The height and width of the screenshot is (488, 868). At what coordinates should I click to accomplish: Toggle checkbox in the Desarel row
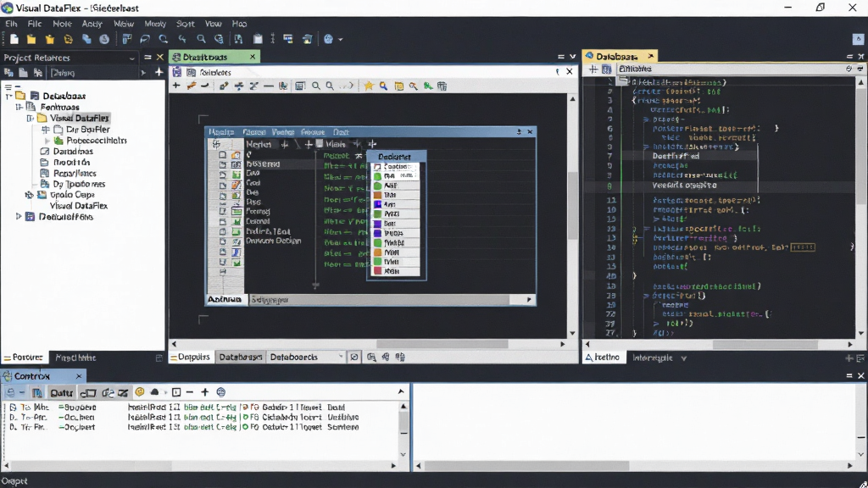[223, 221]
